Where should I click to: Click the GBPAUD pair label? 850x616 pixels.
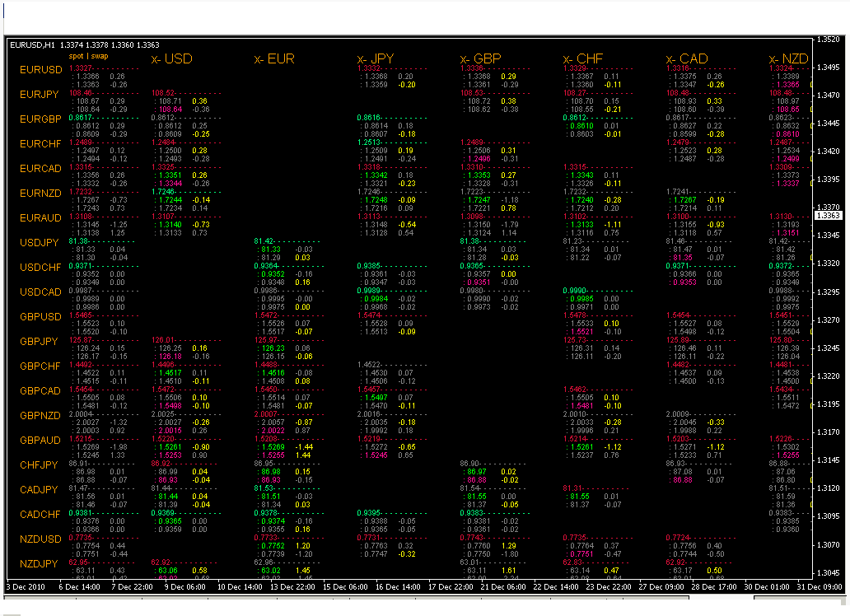[40, 441]
